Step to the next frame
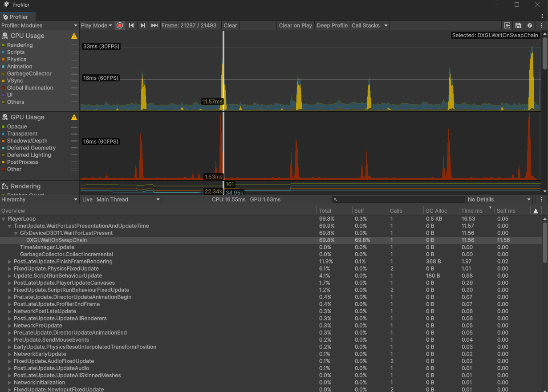 [x=142, y=25]
